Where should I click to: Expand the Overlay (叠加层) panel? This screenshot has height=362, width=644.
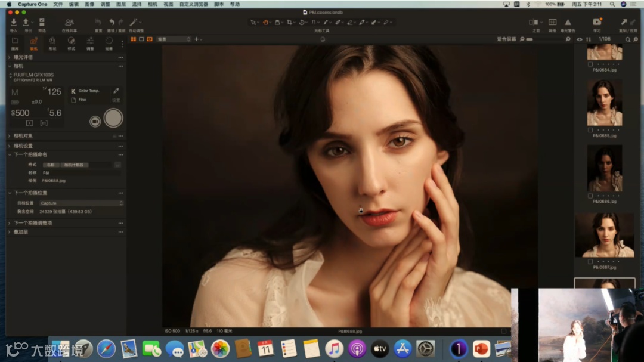[10, 232]
